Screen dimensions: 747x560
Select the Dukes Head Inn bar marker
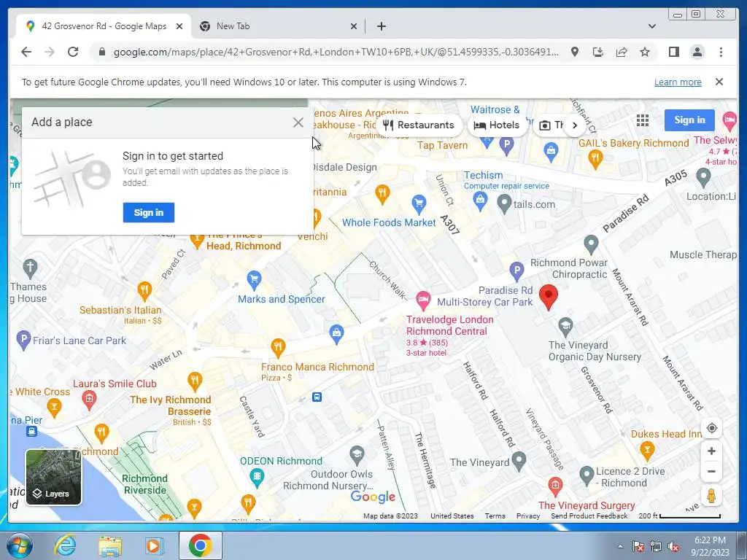point(646,450)
